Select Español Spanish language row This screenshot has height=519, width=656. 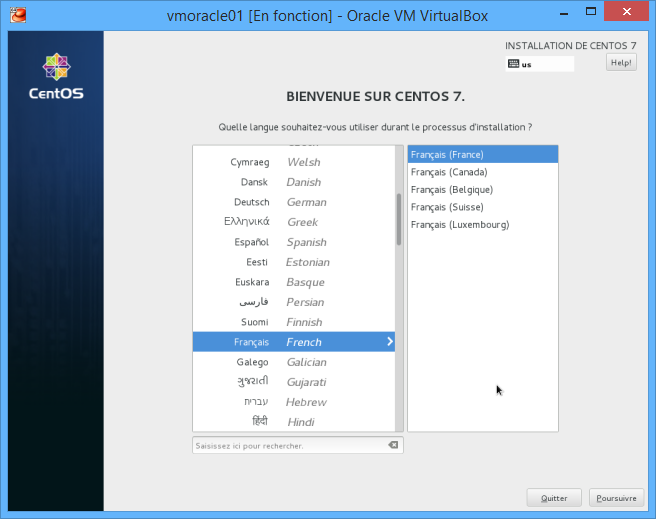point(294,242)
